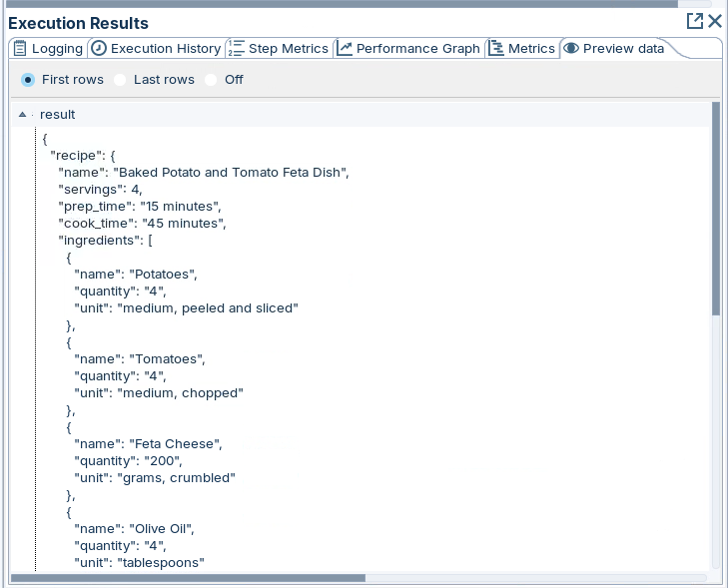The height and width of the screenshot is (588, 728).
Task: Click the recipe name line in JSON
Action: (x=204, y=173)
